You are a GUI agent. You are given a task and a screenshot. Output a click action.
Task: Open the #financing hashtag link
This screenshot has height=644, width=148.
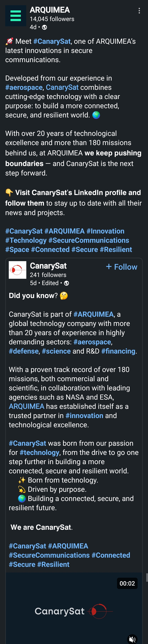[118, 351]
